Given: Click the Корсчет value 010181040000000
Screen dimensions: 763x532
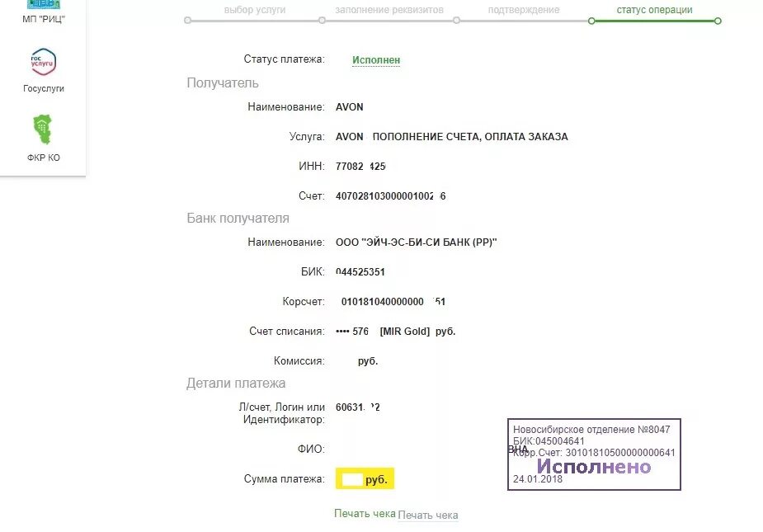Looking at the screenshot, I should [x=393, y=302].
